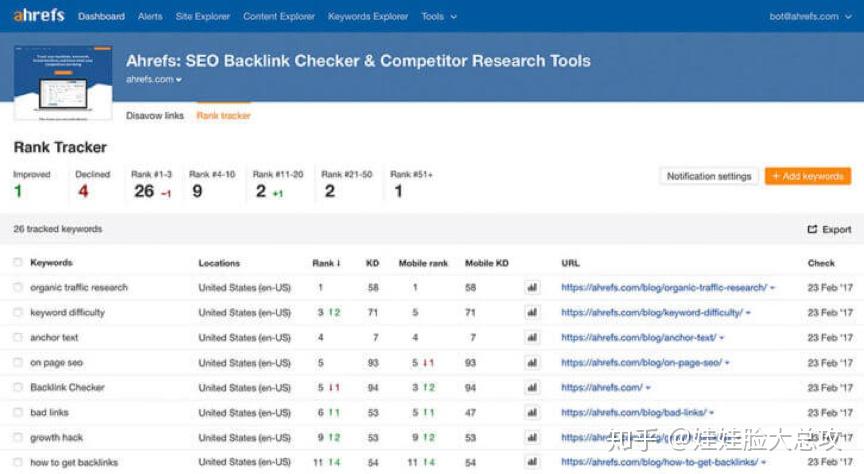Sort by Locations column header
The image size is (864, 474).
219,263
